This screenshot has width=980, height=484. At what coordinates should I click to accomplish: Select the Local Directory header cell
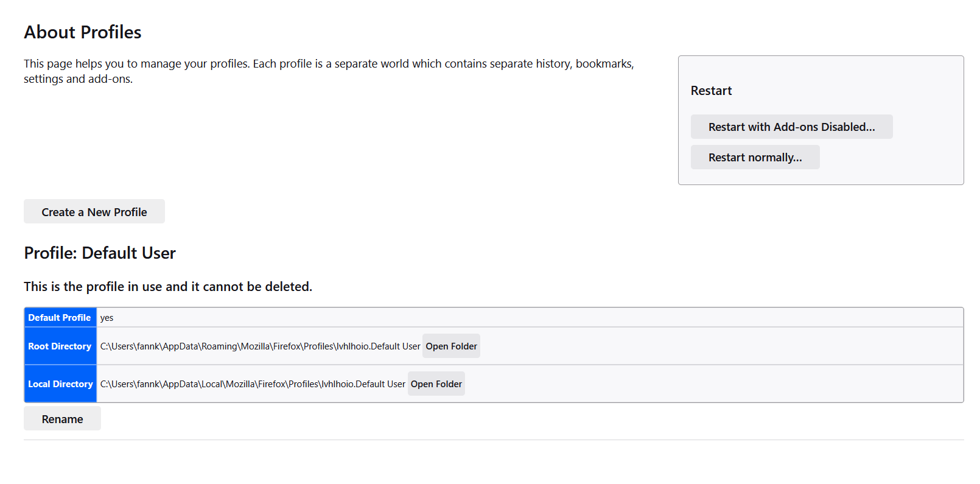[x=60, y=384]
